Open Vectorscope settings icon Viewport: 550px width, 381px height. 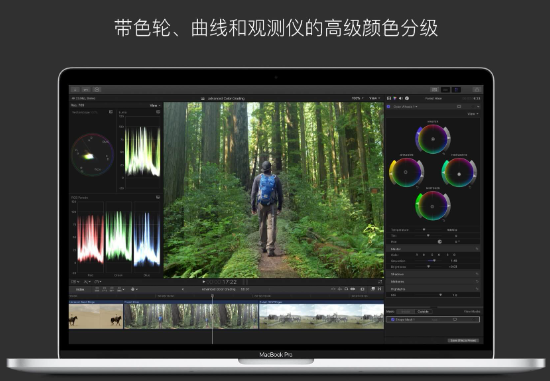[x=111, y=112]
